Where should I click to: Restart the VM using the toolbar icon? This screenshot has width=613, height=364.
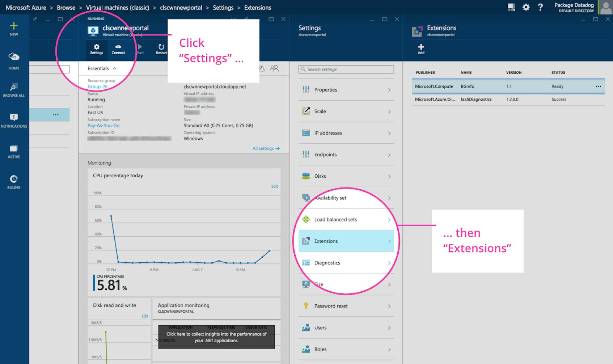(160, 48)
